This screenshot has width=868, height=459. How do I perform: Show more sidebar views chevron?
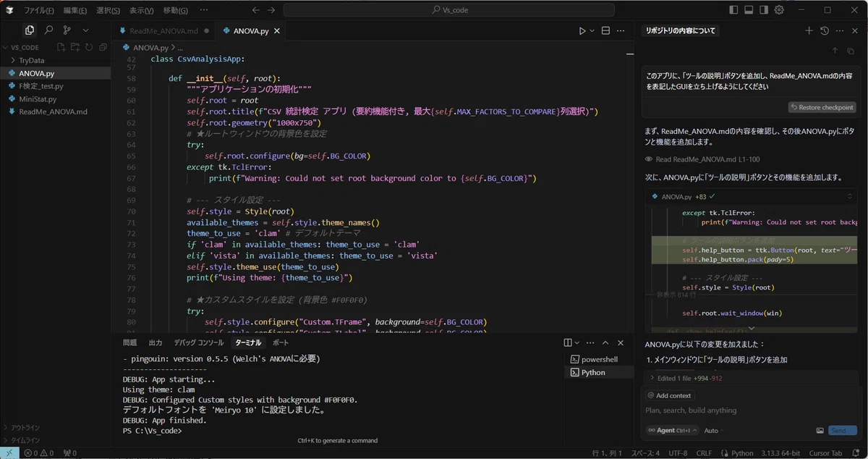(x=85, y=30)
